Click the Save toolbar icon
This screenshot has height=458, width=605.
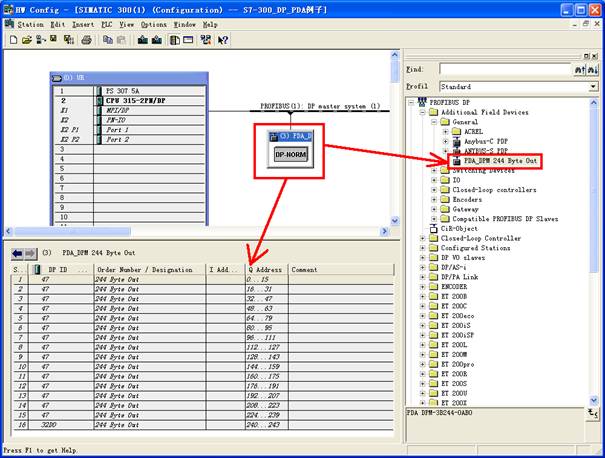54,39
